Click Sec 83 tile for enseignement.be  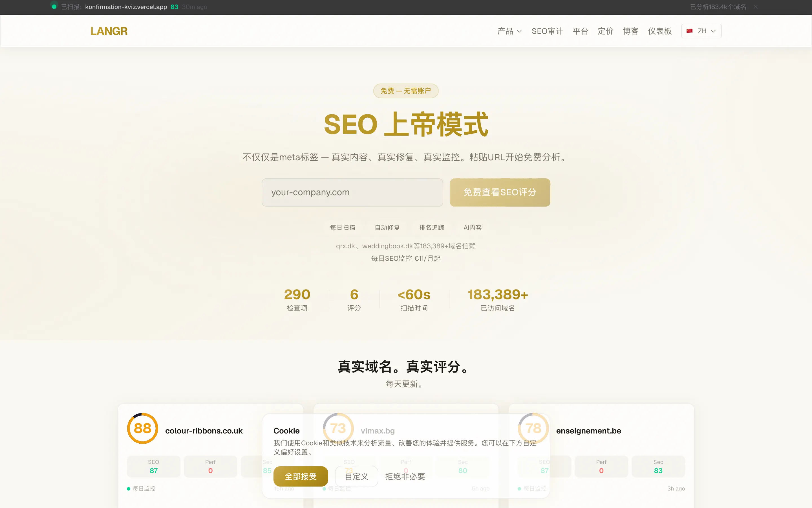(x=658, y=466)
